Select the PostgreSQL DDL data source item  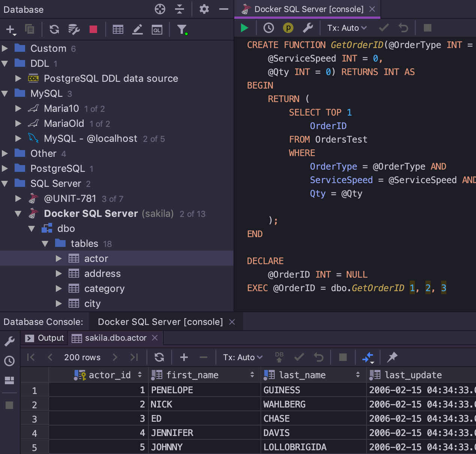[111, 78]
